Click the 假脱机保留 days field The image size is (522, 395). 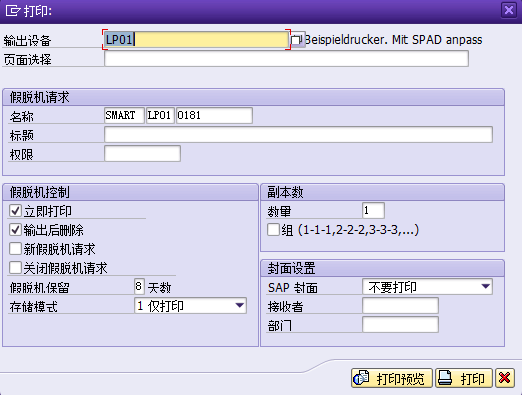pyautogui.click(x=139, y=287)
